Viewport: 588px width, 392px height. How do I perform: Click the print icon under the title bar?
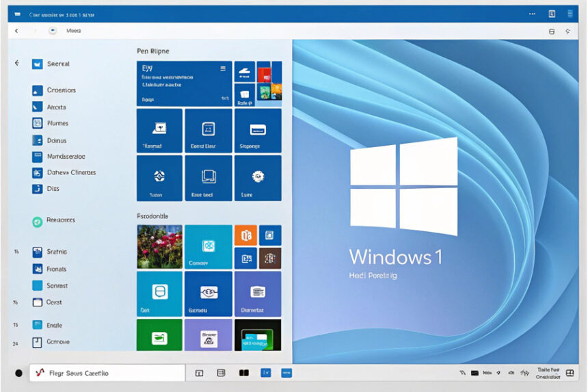point(552,31)
